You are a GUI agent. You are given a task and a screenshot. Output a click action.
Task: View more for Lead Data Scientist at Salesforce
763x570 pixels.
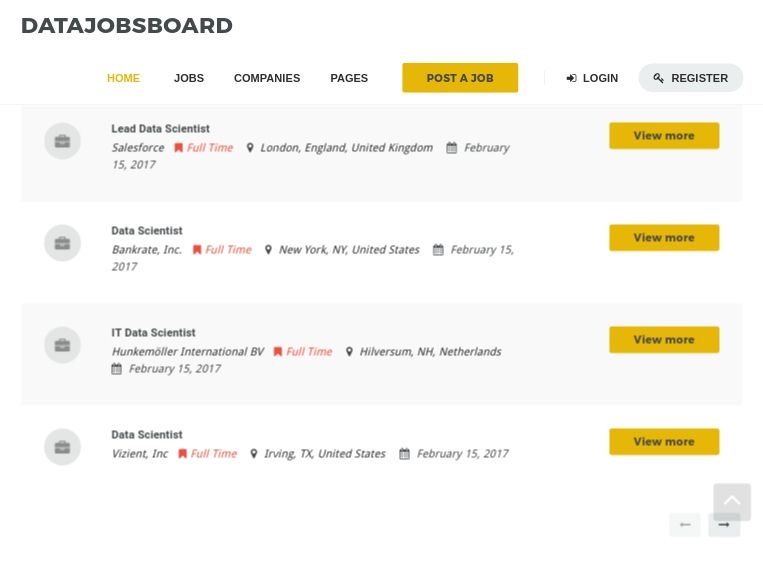pos(664,136)
